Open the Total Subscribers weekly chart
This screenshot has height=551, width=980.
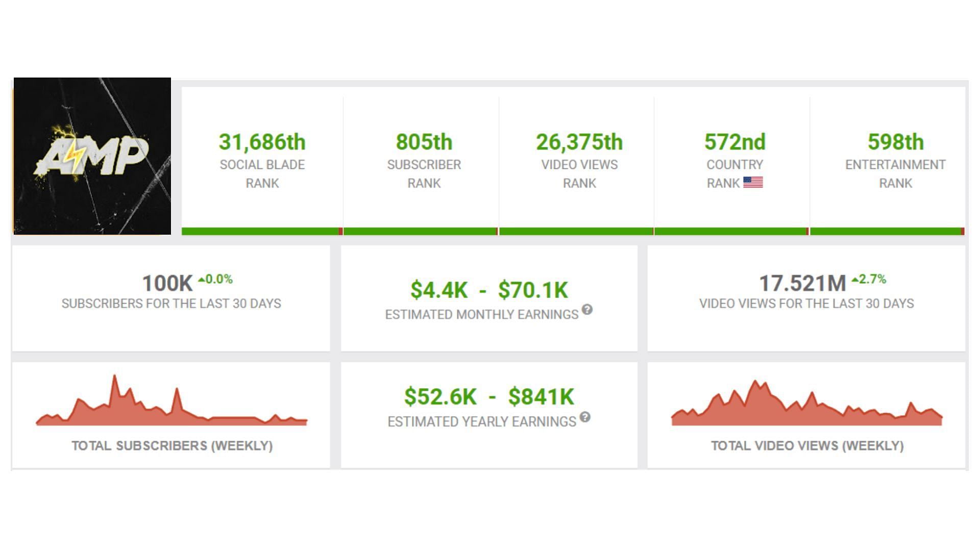[x=171, y=400]
